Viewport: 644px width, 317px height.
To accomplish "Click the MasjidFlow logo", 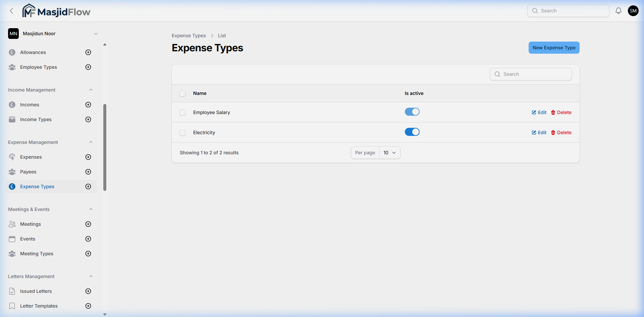I will [x=56, y=10].
